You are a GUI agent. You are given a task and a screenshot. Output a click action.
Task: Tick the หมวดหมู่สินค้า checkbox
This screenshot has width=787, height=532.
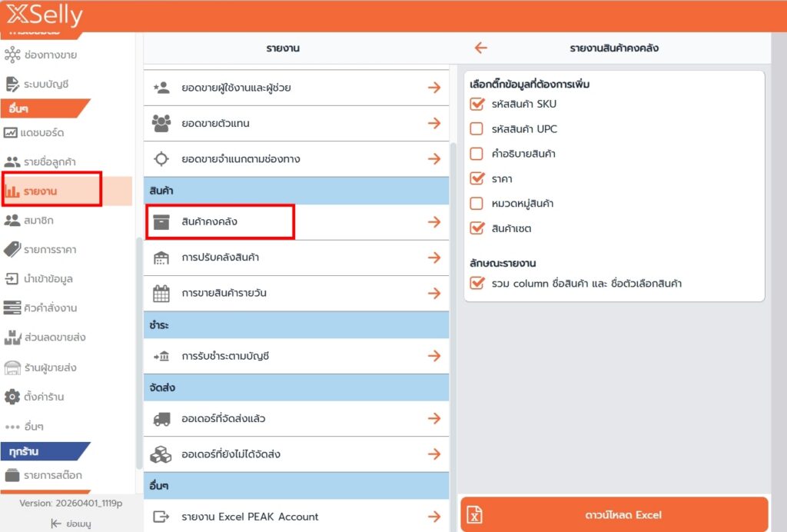pyautogui.click(x=477, y=204)
